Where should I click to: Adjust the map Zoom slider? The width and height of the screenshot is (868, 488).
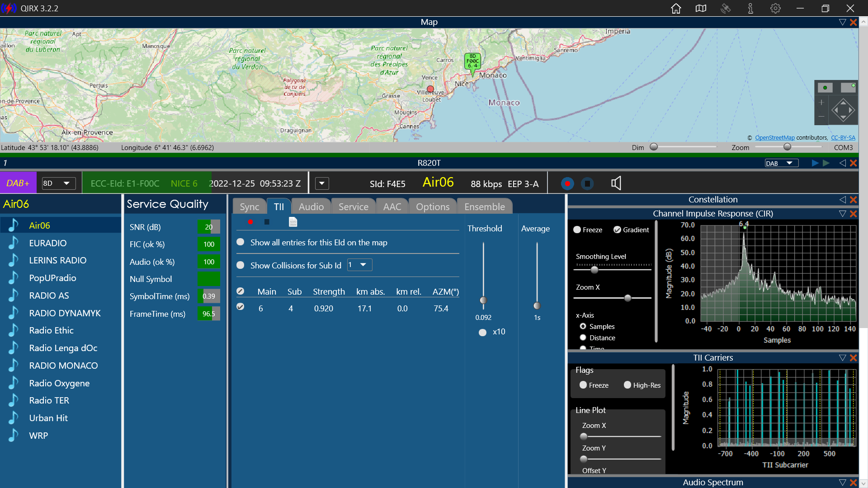(x=788, y=147)
